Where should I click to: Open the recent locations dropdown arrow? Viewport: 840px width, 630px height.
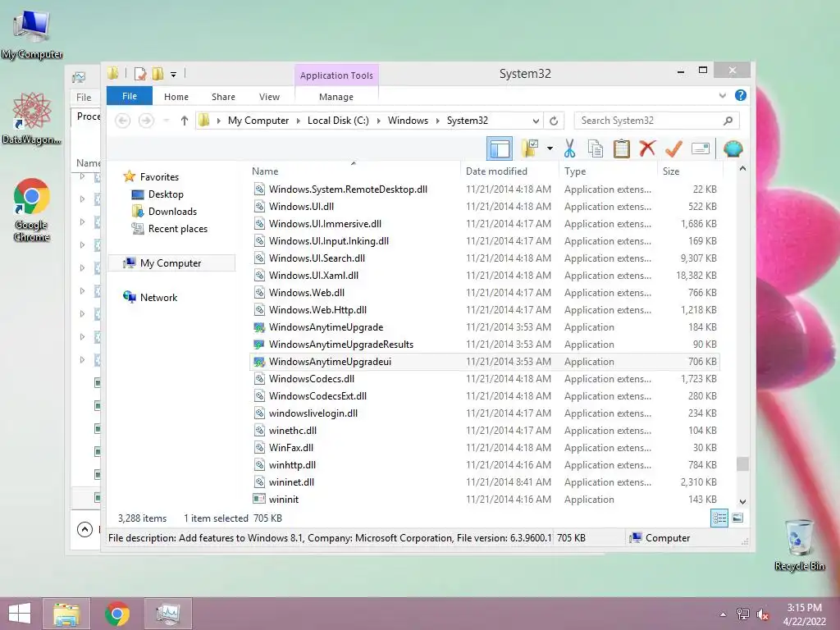167,121
